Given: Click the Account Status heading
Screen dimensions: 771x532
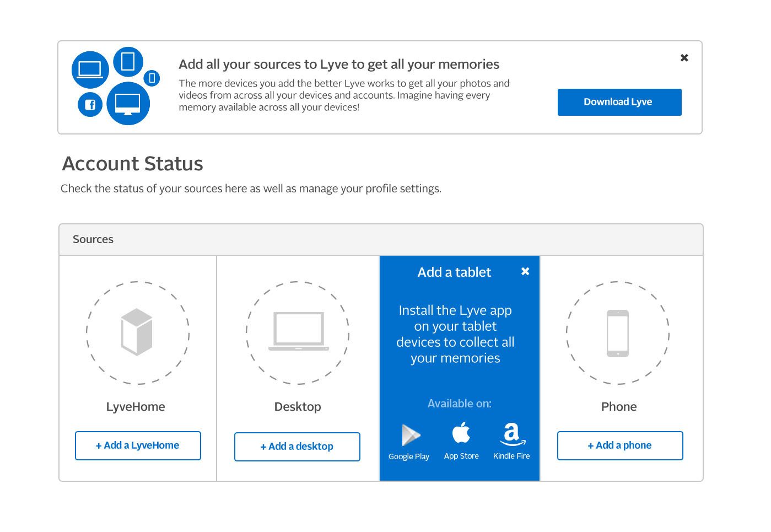Looking at the screenshot, I should [x=133, y=164].
